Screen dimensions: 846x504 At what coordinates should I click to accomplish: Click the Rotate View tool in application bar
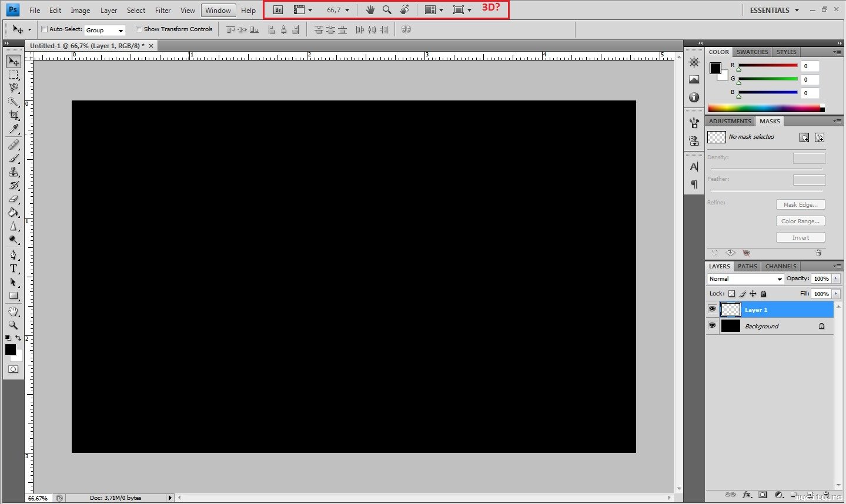tap(404, 10)
